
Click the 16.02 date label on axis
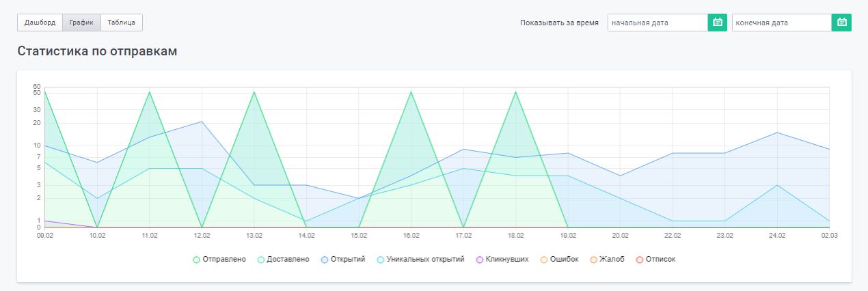411,235
